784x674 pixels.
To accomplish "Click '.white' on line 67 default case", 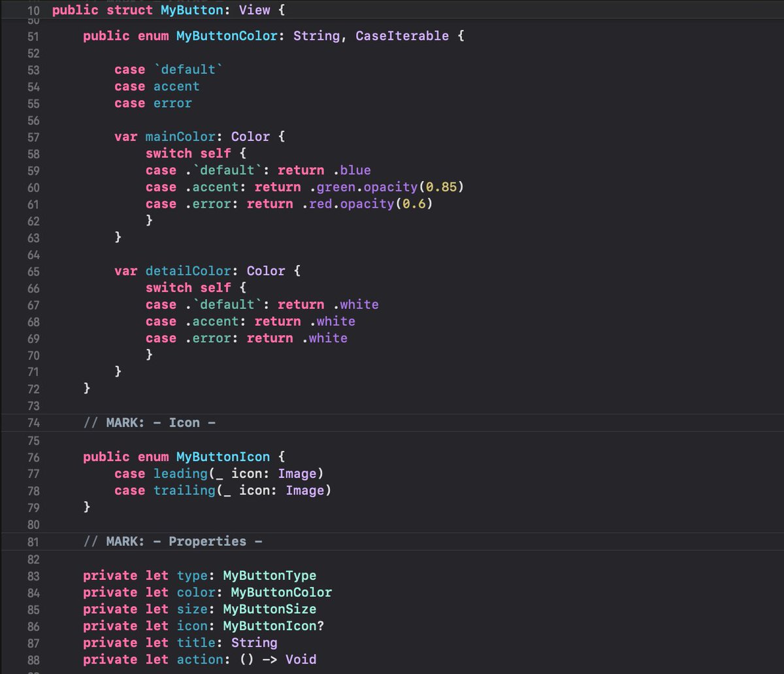I will tap(355, 305).
